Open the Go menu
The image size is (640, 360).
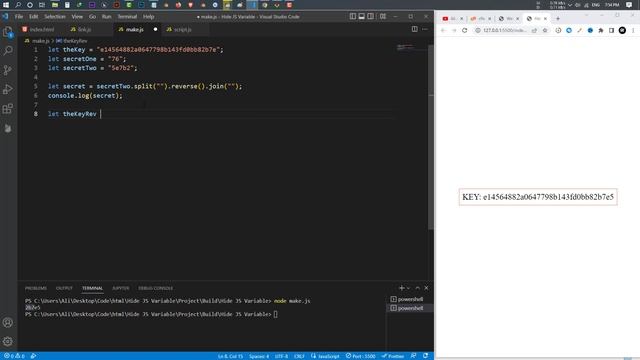click(93, 17)
